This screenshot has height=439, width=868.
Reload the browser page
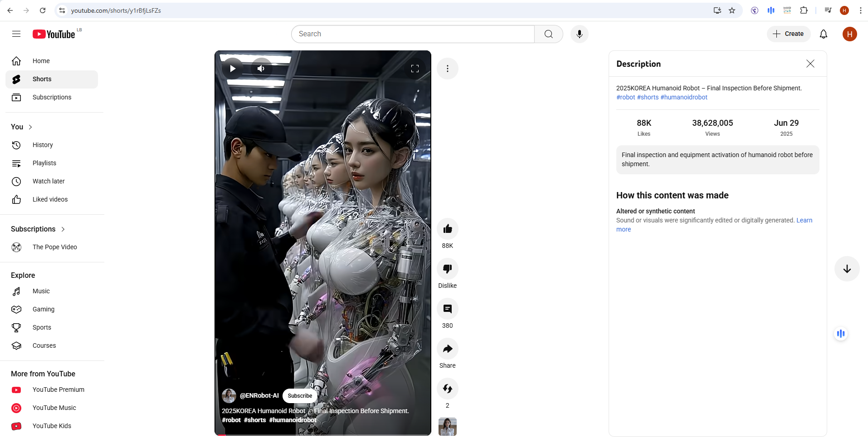pos(43,10)
